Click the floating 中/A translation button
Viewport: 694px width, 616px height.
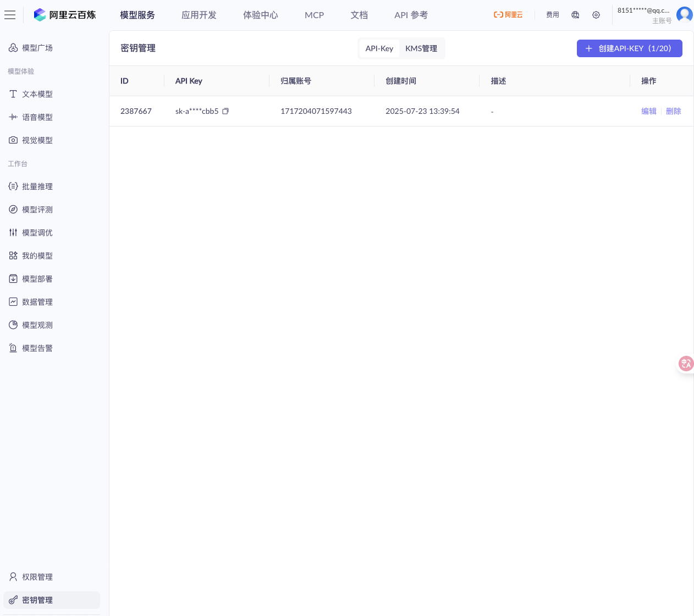click(x=686, y=364)
